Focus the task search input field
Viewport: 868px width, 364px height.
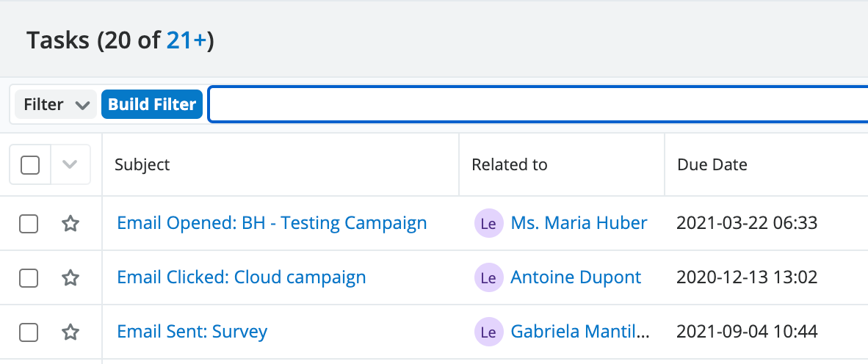point(536,105)
